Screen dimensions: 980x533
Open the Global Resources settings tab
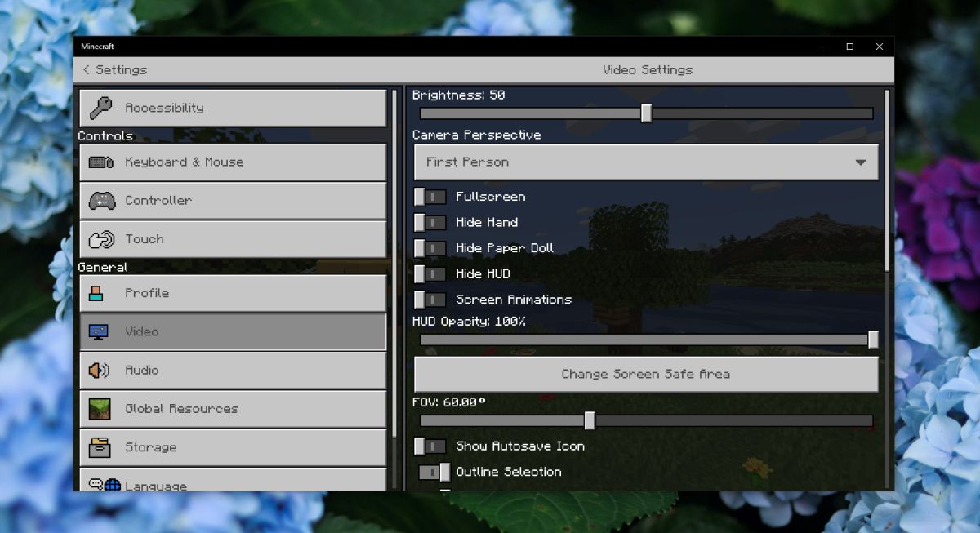(x=233, y=409)
